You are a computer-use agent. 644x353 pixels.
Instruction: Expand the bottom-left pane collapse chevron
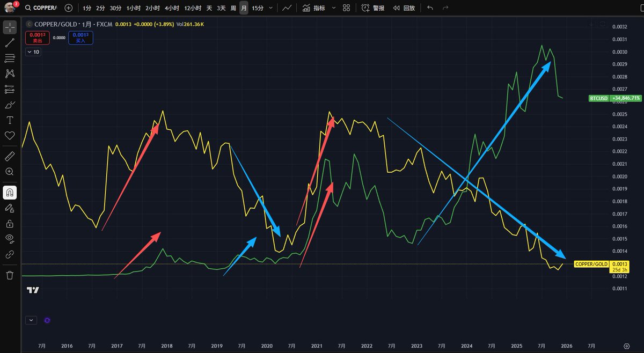click(31, 320)
